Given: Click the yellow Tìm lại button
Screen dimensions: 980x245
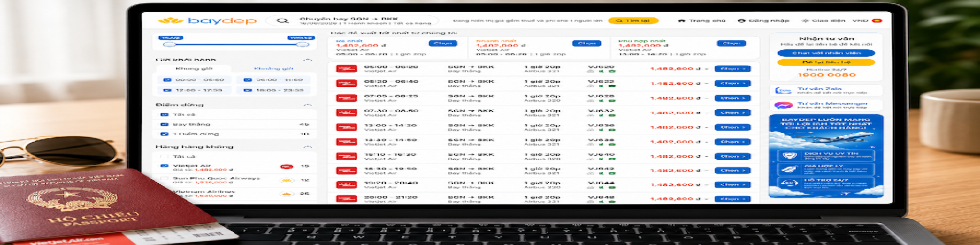Looking at the screenshot, I should (x=633, y=21).
